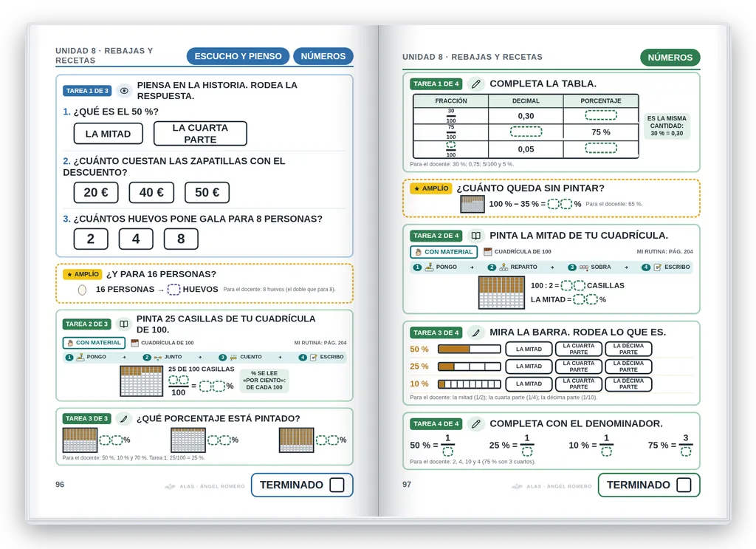Image resolution: width=756 pixels, height=549 pixels.
Task: Click the empty HUEVOS box for 16 personas
Action: pyautogui.click(x=173, y=290)
